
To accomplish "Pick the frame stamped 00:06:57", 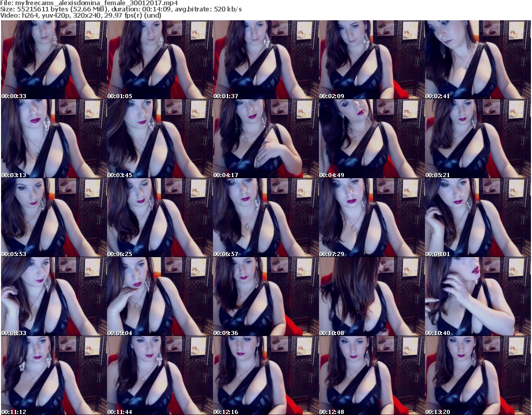I will pyautogui.click(x=265, y=218).
